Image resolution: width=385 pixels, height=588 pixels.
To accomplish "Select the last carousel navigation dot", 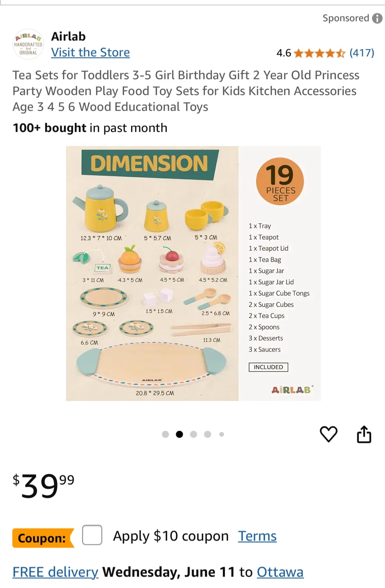I will point(221,434).
